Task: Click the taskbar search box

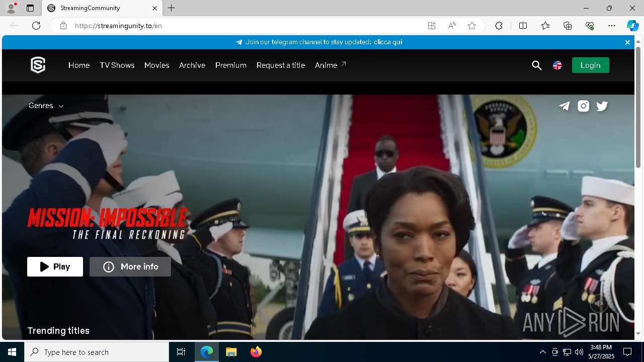Action: point(97,352)
